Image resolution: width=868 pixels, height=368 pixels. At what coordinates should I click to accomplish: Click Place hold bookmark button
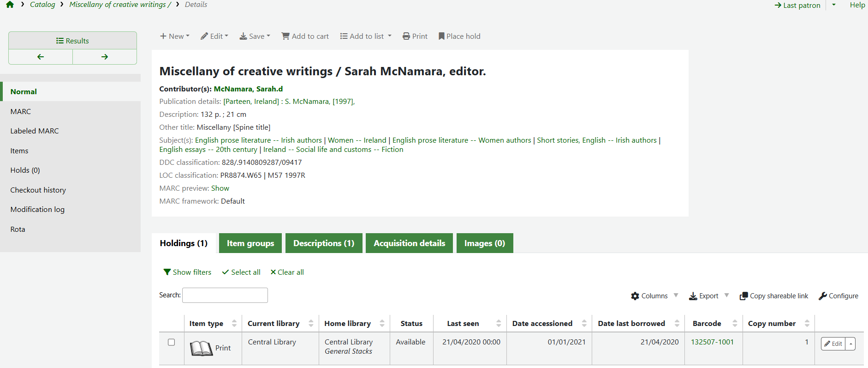(459, 36)
